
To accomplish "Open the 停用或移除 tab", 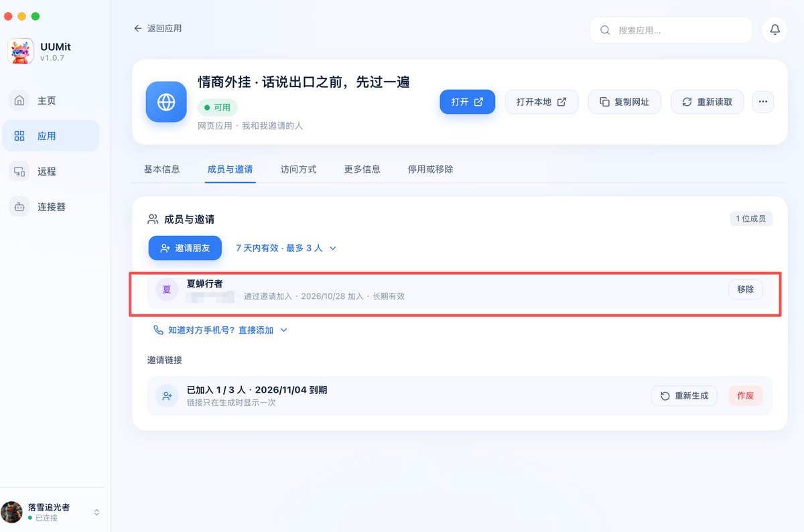I will 430,170.
